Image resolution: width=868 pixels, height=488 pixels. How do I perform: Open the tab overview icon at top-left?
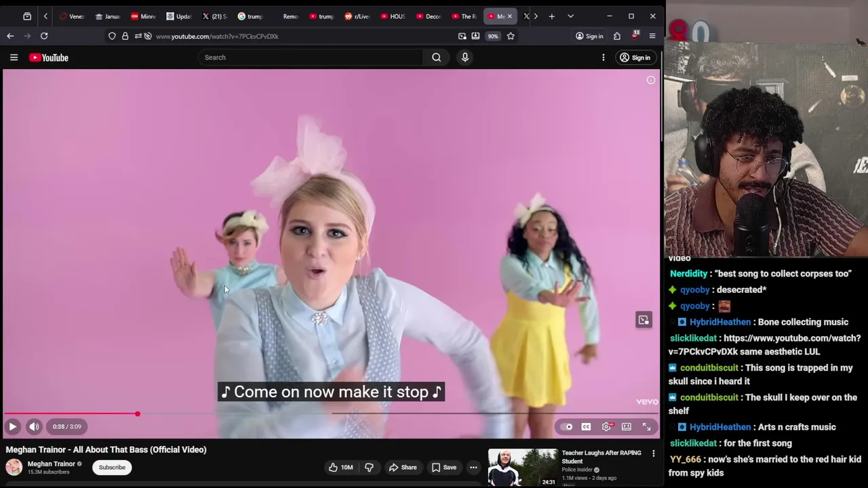[x=27, y=16]
